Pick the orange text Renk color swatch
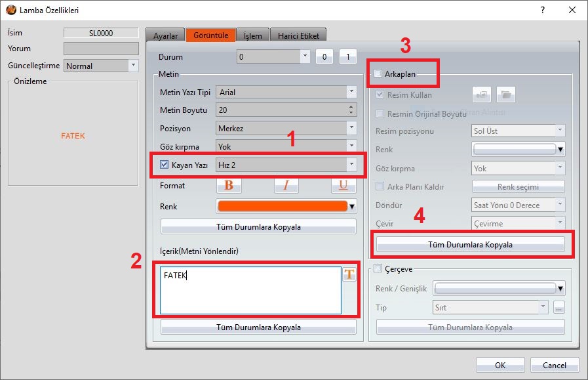Image resolution: width=588 pixels, height=380 pixels. pos(282,207)
